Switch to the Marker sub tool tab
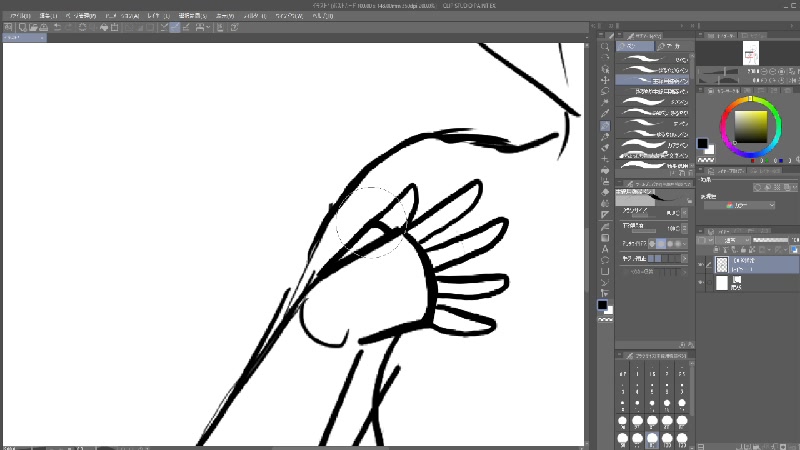 [672, 46]
